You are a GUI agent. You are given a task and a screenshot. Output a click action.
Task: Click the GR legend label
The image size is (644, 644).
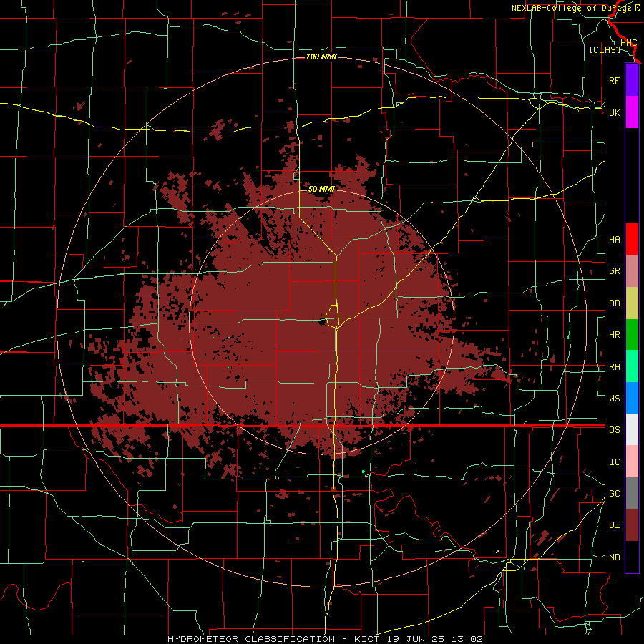point(614,271)
